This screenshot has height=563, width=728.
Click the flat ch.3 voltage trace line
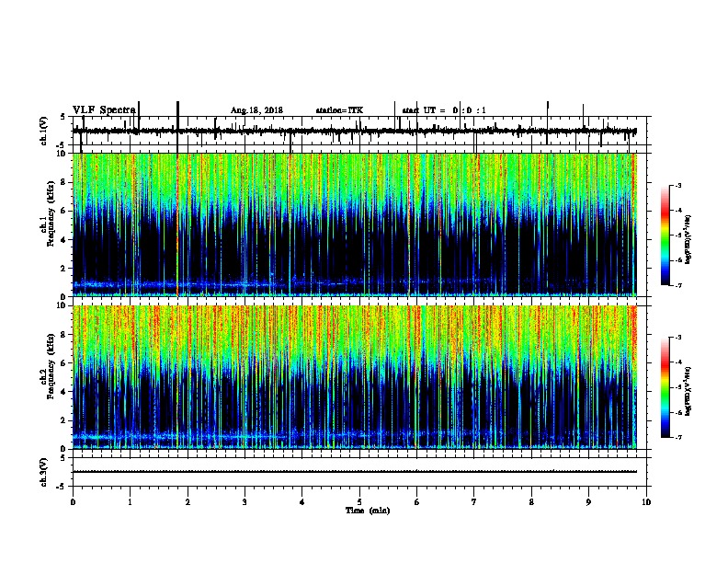(x=354, y=472)
